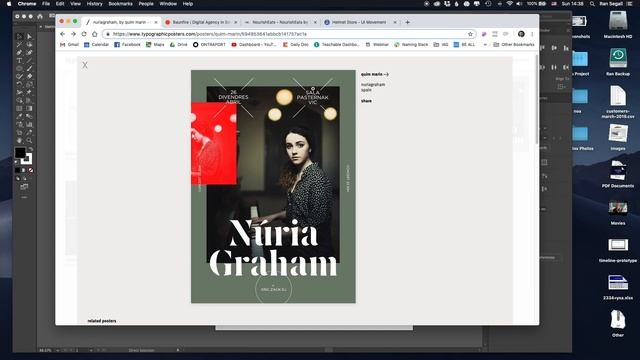
Task: Open the Apple menu
Action: (x=9, y=4)
